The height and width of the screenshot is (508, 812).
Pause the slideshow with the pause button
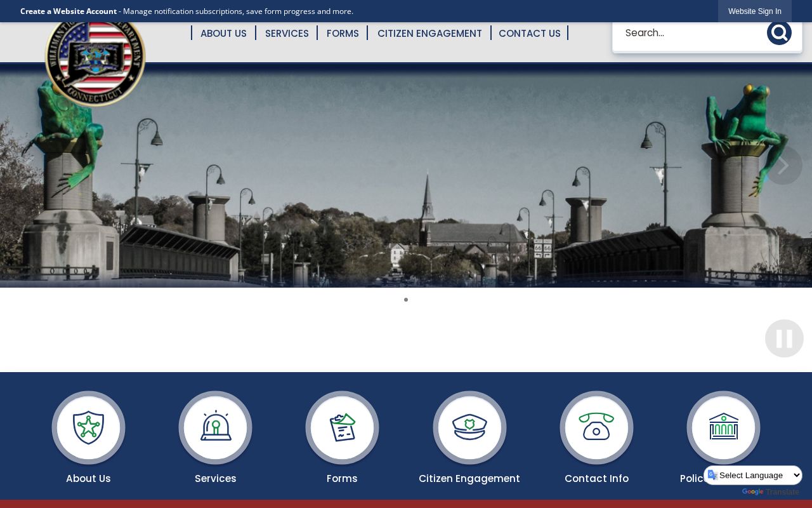pyautogui.click(x=784, y=338)
